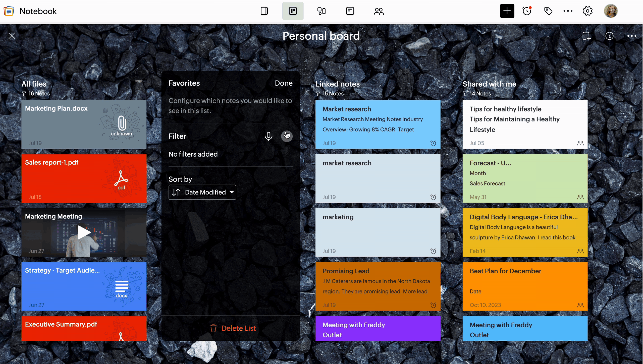Toggle the sort order arrows icon

[176, 192]
